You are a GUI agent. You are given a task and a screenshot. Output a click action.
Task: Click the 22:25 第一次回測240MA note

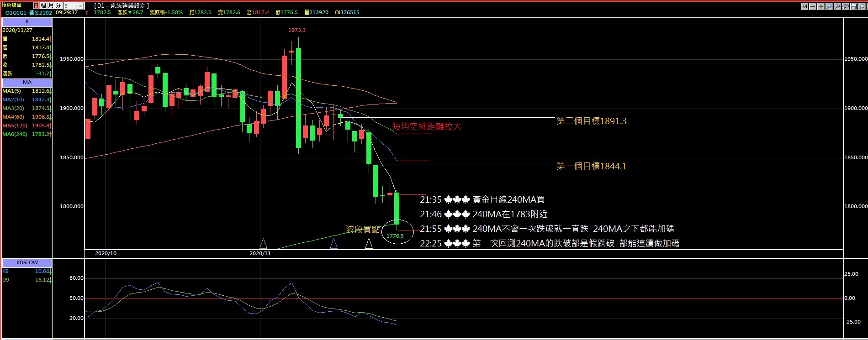[550, 243]
